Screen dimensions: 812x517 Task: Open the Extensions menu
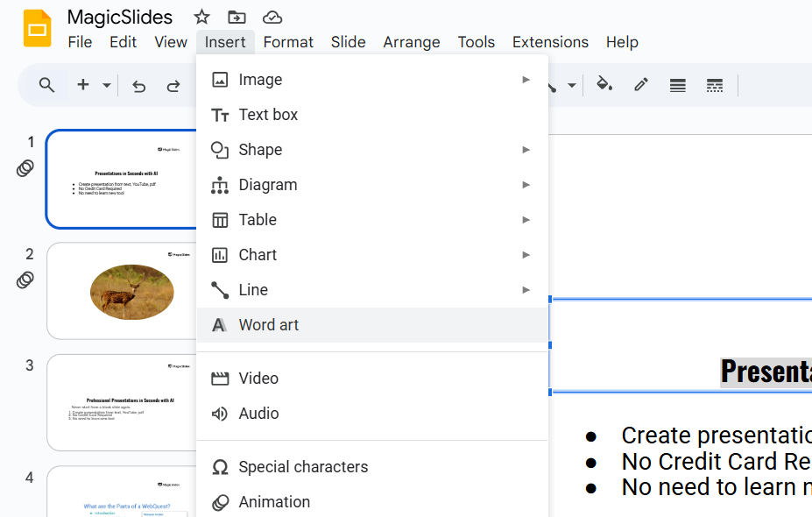coord(550,42)
